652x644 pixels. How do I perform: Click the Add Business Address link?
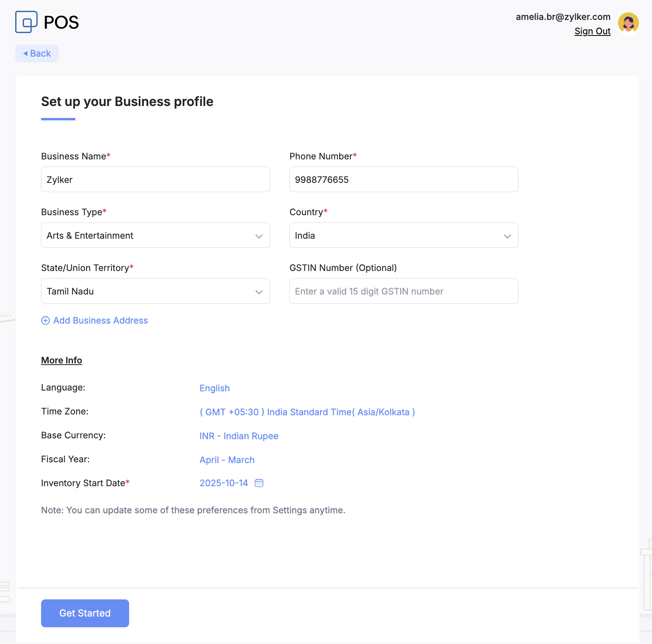pyautogui.click(x=100, y=321)
